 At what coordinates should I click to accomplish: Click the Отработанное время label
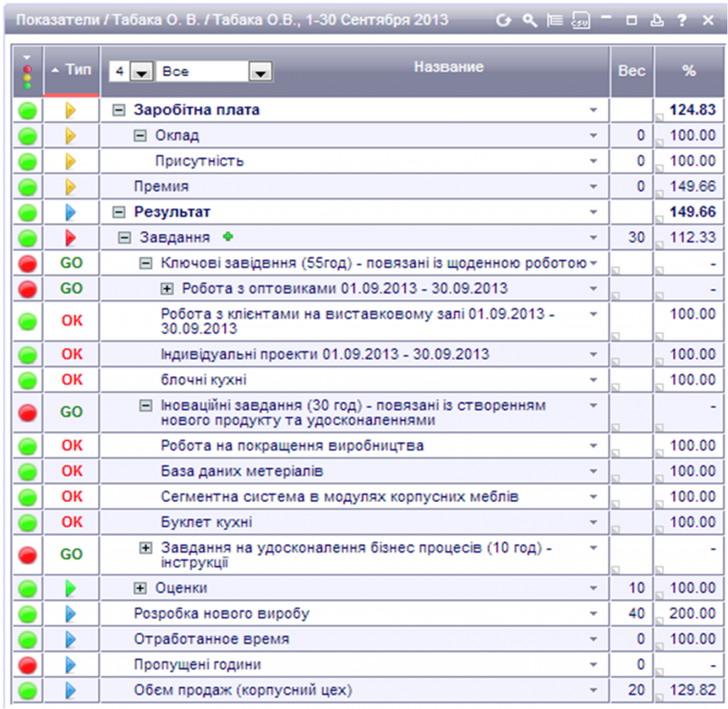point(211,639)
